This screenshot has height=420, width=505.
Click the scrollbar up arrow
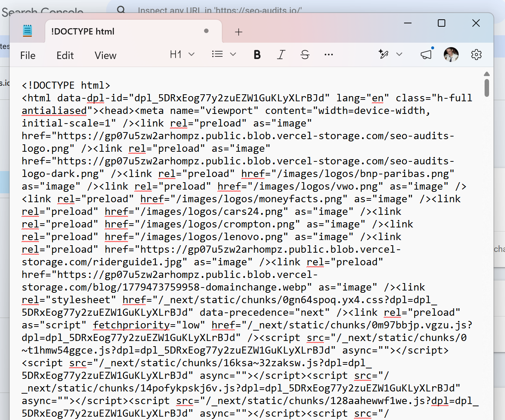tap(487, 74)
